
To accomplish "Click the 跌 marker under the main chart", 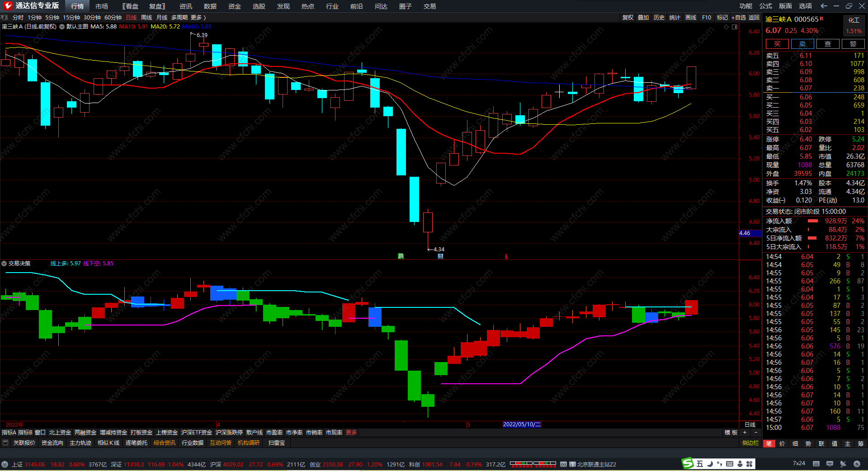I will [x=401, y=256].
